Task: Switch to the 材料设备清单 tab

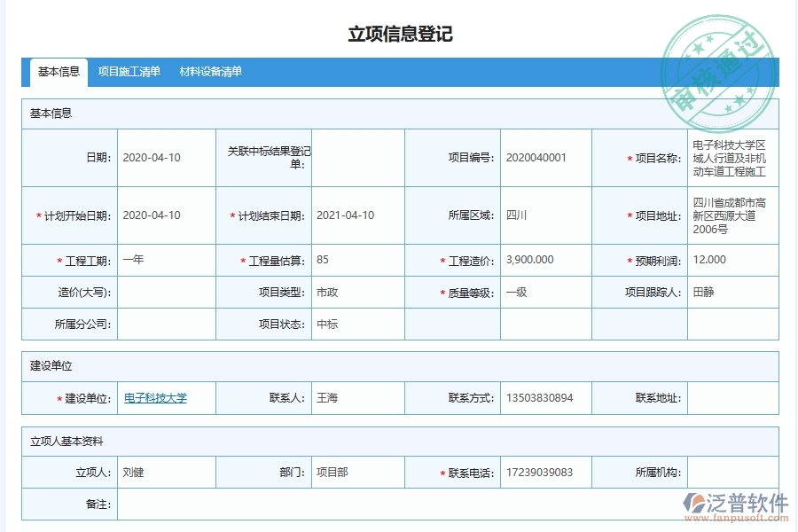Action: [x=213, y=72]
